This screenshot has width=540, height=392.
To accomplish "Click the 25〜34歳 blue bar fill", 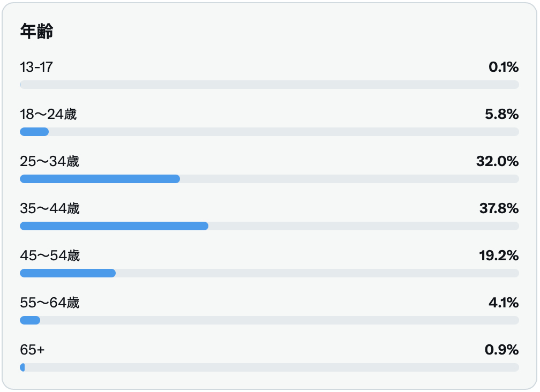I will [100, 179].
